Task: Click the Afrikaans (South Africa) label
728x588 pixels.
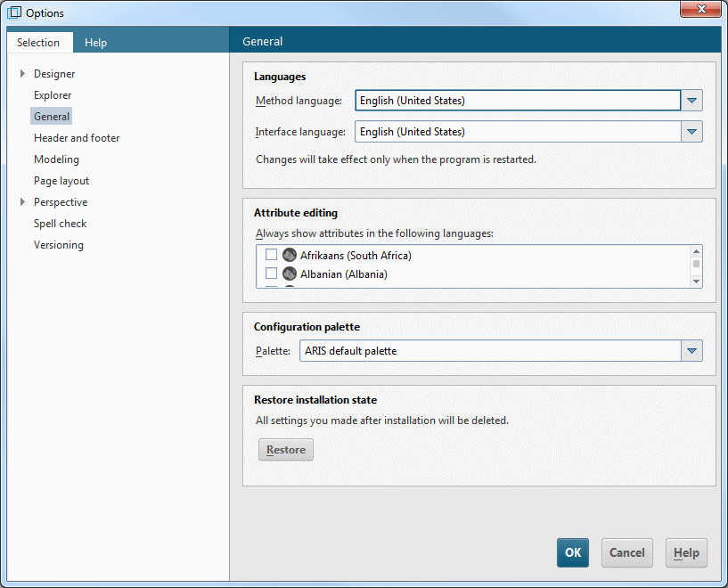Action: pyautogui.click(x=356, y=256)
